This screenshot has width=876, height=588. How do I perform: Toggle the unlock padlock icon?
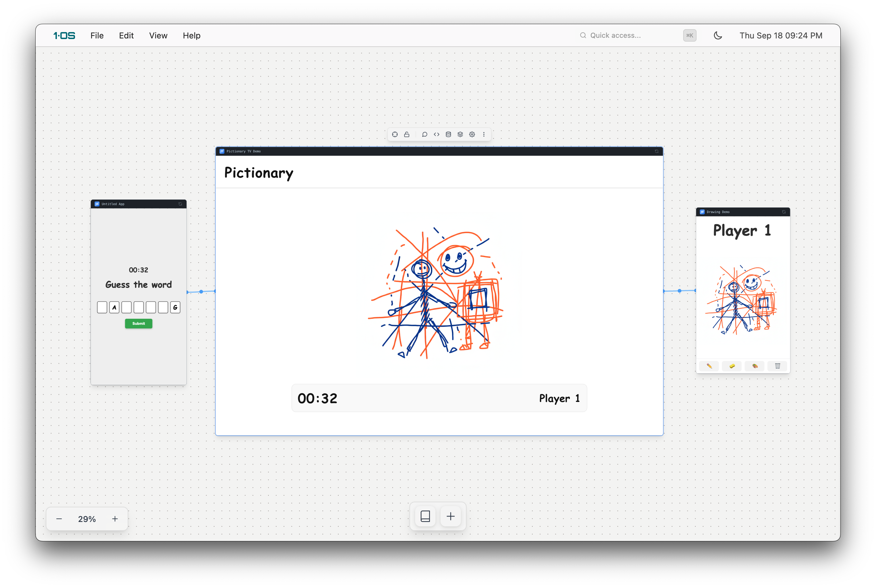(x=407, y=134)
